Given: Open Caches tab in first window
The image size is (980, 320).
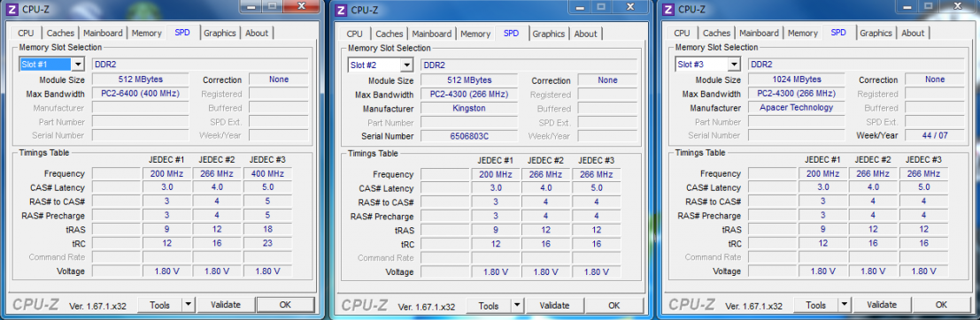Looking at the screenshot, I should pyautogui.click(x=60, y=33).
